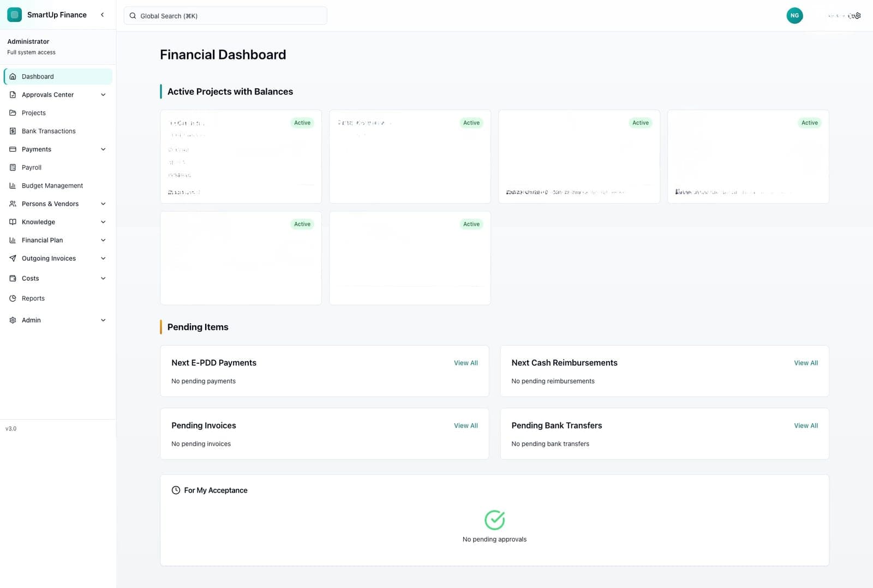Click the Knowledge book icon
Image resolution: width=873 pixels, height=588 pixels.
pyautogui.click(x=13, y=222)
